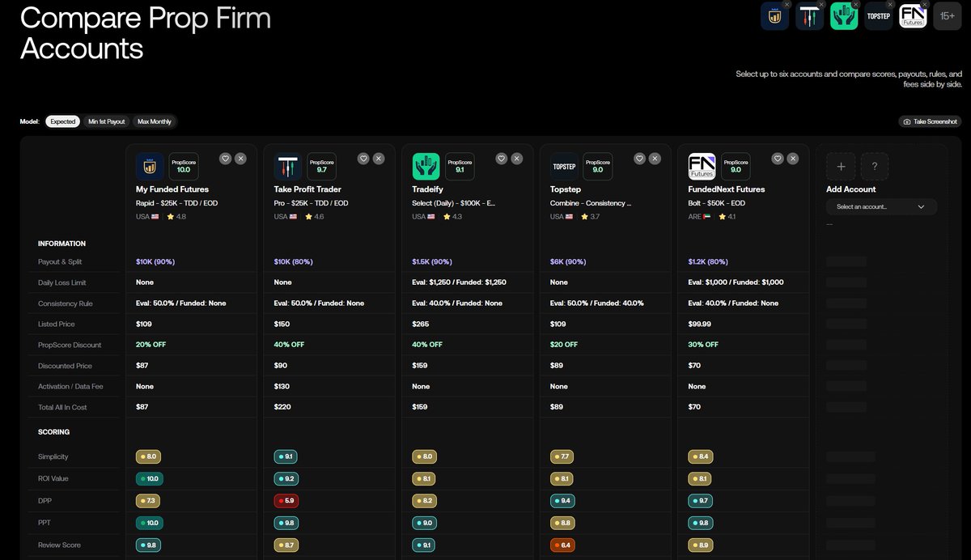
Task: Click My Funded Futures logo in top selection bar
Action: [x=774, y=16]
